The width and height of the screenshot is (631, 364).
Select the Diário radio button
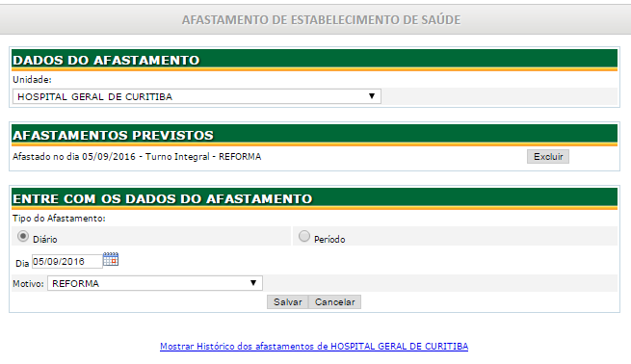coord(23,236)
